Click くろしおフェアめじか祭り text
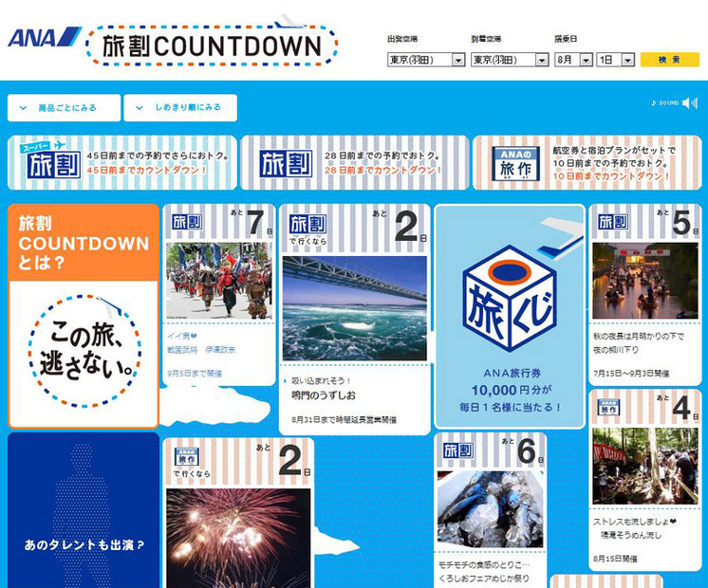 tap(484, 579)
